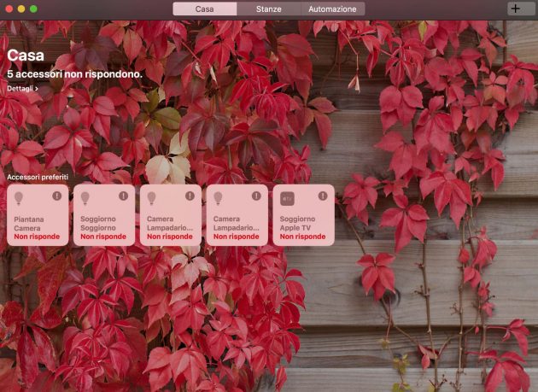The width and height of the screenshot is (538, 392).
Task: Click alert icon on Lampadario tile beside Apple TV
Action: (x=256, y=196)
